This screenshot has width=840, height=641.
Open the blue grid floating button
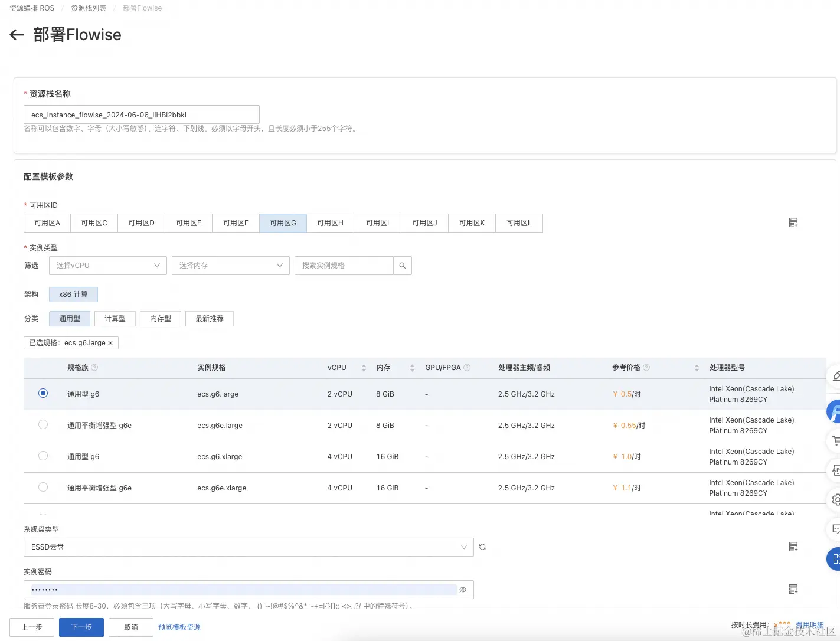[x=834, y=559]
